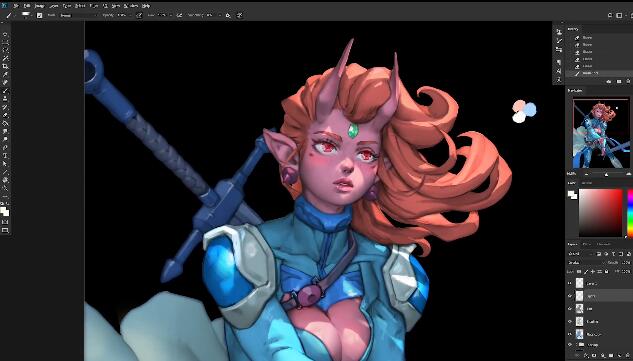Open the painting Mode dropdown
This screenshot has height=361, width=633.
click(79, 15)
